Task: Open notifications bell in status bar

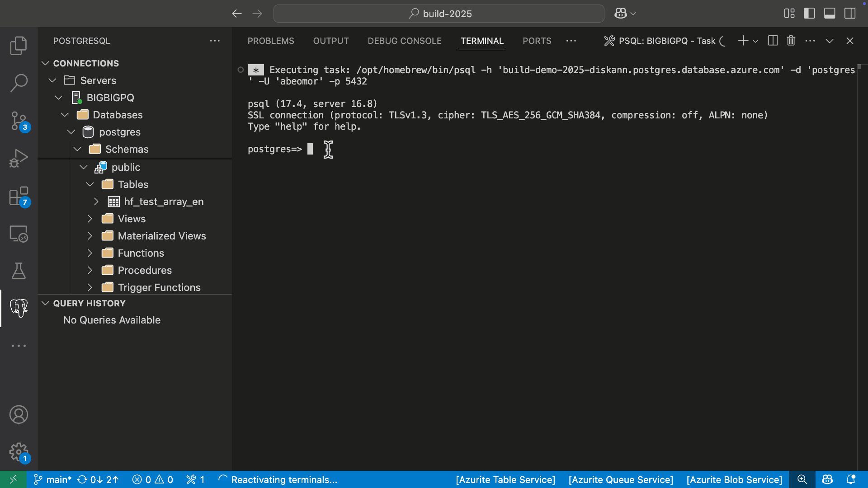Action: 851,479
